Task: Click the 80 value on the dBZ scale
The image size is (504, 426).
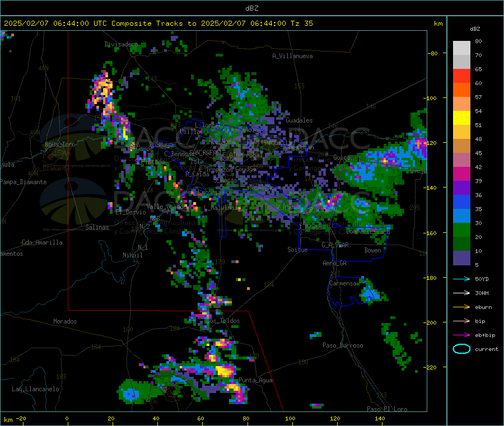Action: 478,41
